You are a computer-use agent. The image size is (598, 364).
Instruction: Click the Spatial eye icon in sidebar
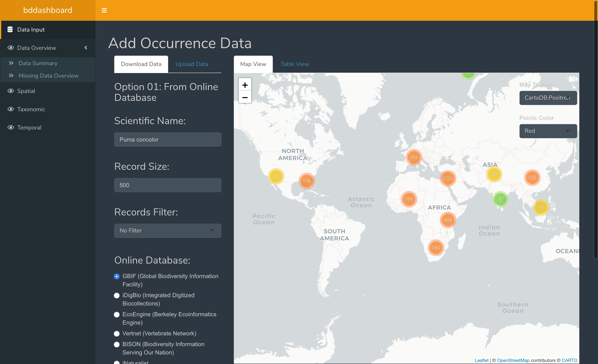[11, 90]
